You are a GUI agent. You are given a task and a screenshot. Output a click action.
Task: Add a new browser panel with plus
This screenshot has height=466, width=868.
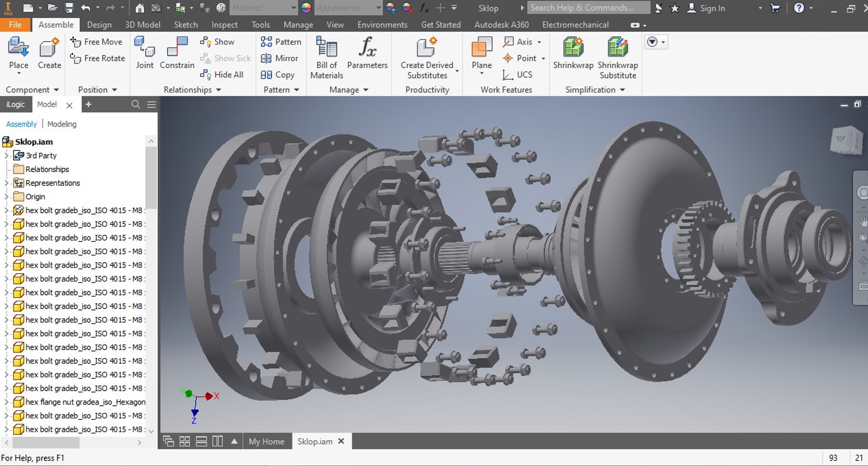pyautogui.click(x=89, y=104)
